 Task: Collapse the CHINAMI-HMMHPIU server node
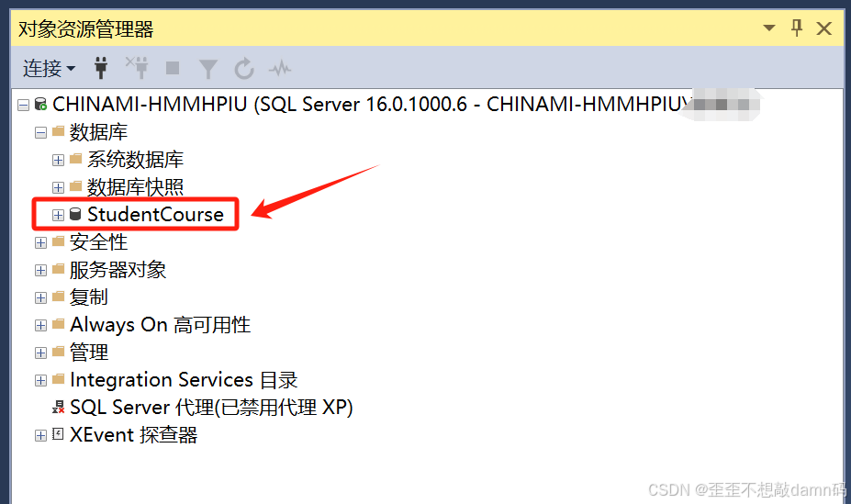click(23, 105)
